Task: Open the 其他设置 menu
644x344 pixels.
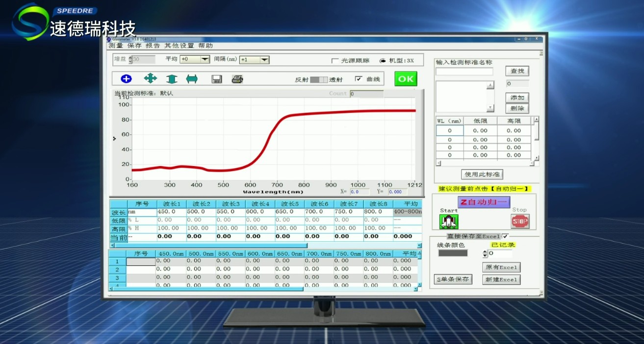Action: [x=179, y=46]
